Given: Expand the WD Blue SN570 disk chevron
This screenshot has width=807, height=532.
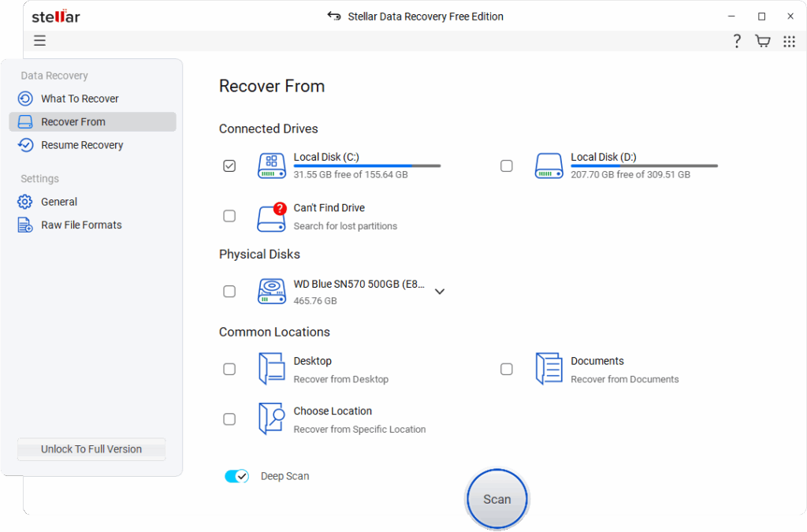Looking at the screenshot, I should pos(440,291).
